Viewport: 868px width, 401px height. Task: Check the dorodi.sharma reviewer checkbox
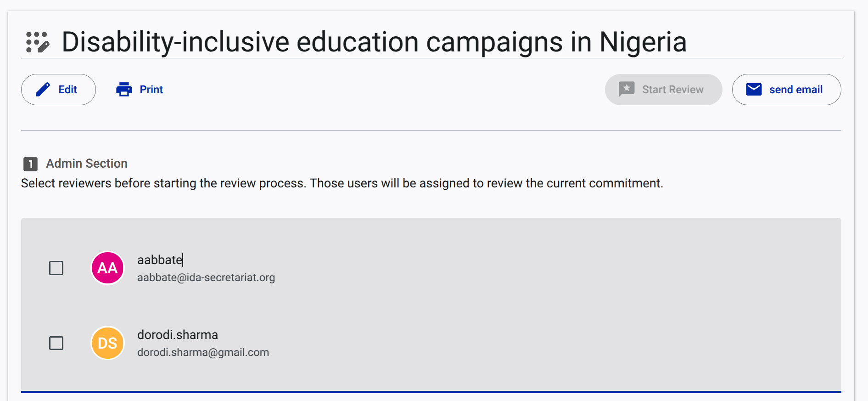[56, 343]
